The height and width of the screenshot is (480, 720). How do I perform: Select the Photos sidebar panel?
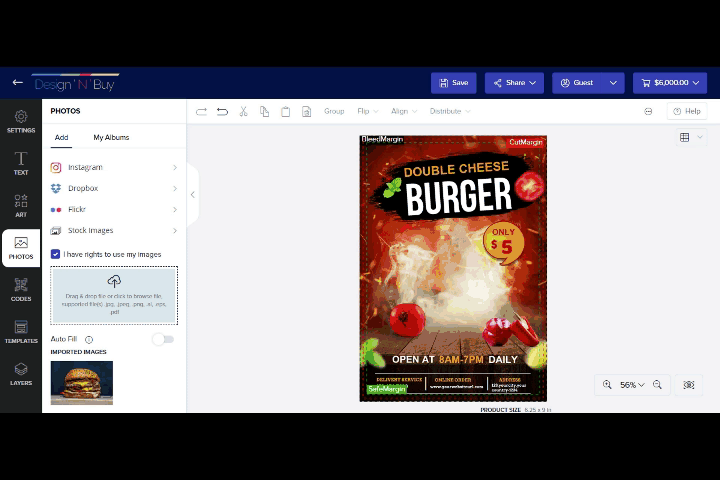click(x=21, y=248)
